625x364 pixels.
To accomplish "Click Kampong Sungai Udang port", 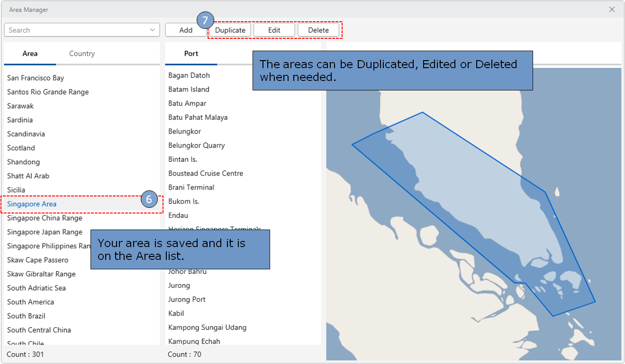I will (208, 328).
